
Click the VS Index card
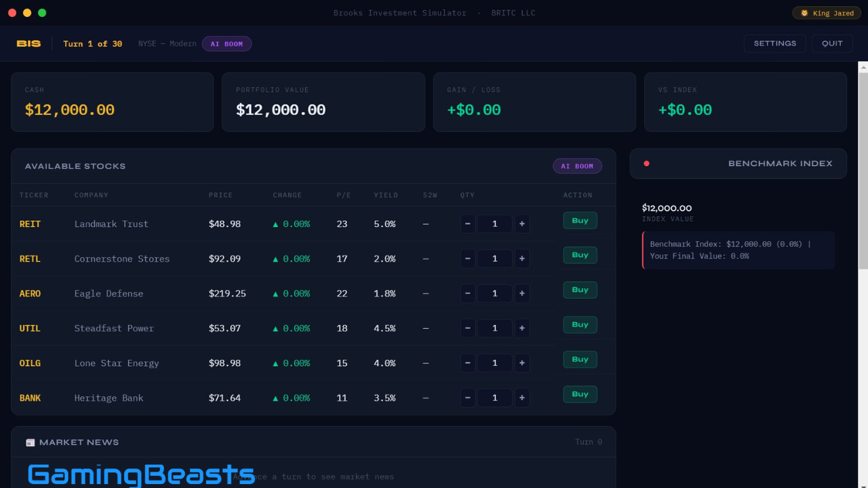click(745, 102)
